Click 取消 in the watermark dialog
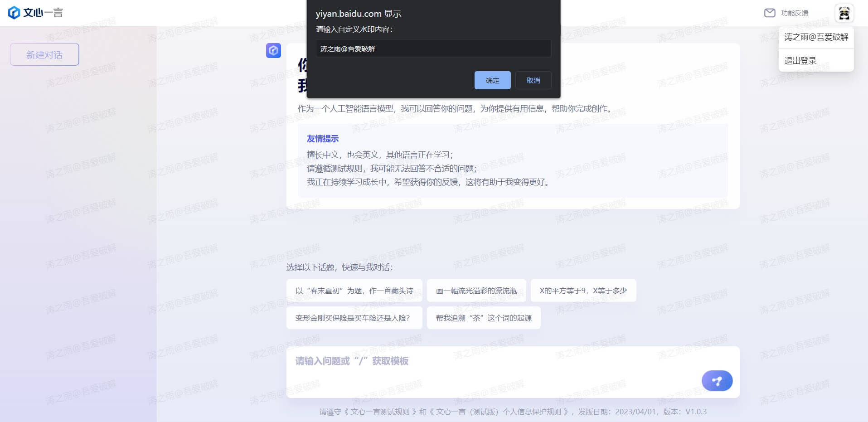This screenshot has width=868, height=422. click(x=533, y=80)
